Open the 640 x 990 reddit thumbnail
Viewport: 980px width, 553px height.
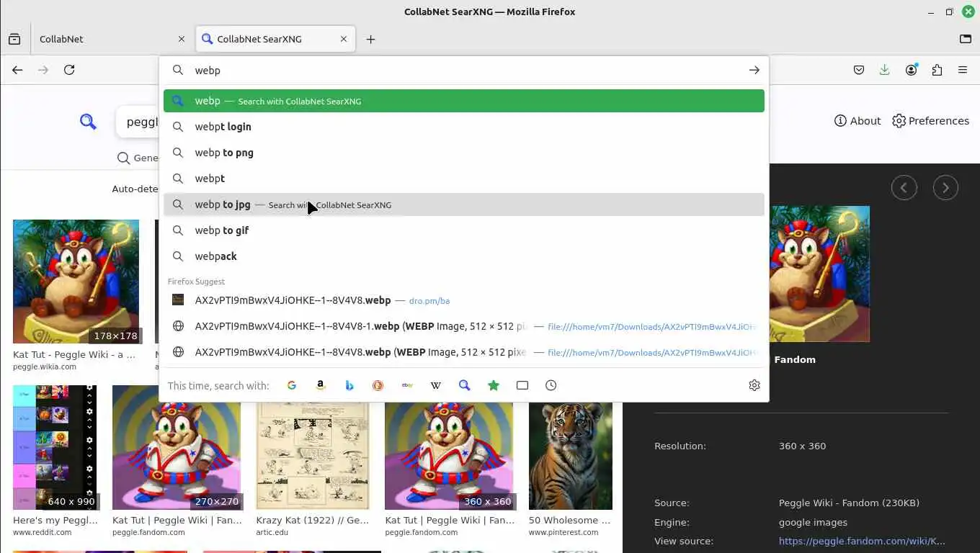pos(55,447)
